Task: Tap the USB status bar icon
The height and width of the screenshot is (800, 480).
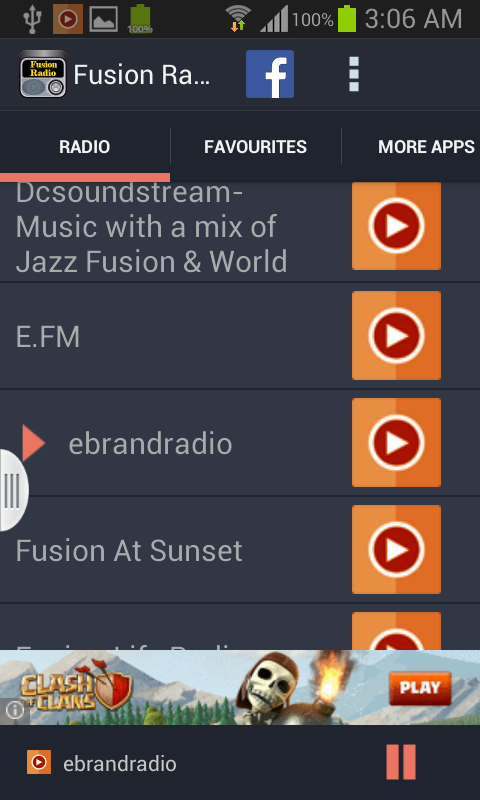Action: pyautogui.click(x=32, y=19)
